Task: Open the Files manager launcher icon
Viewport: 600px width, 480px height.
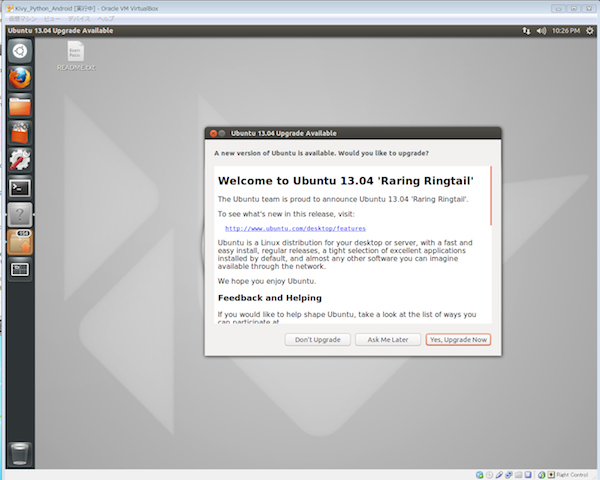Action: 20,106
